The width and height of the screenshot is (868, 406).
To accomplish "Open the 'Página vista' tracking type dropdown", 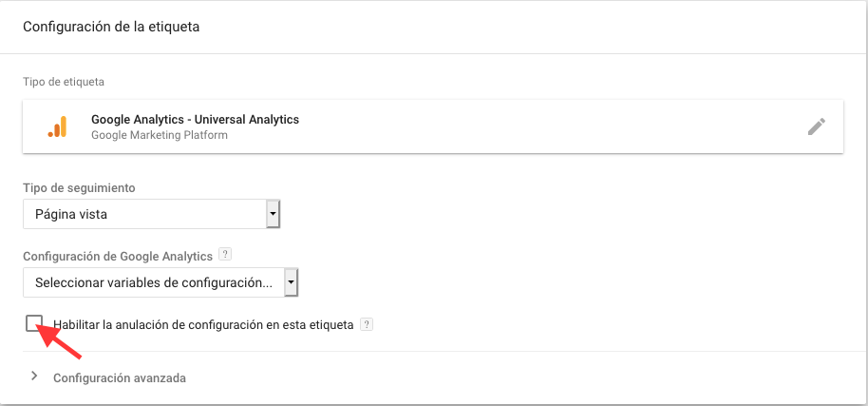I will [151, 214].
